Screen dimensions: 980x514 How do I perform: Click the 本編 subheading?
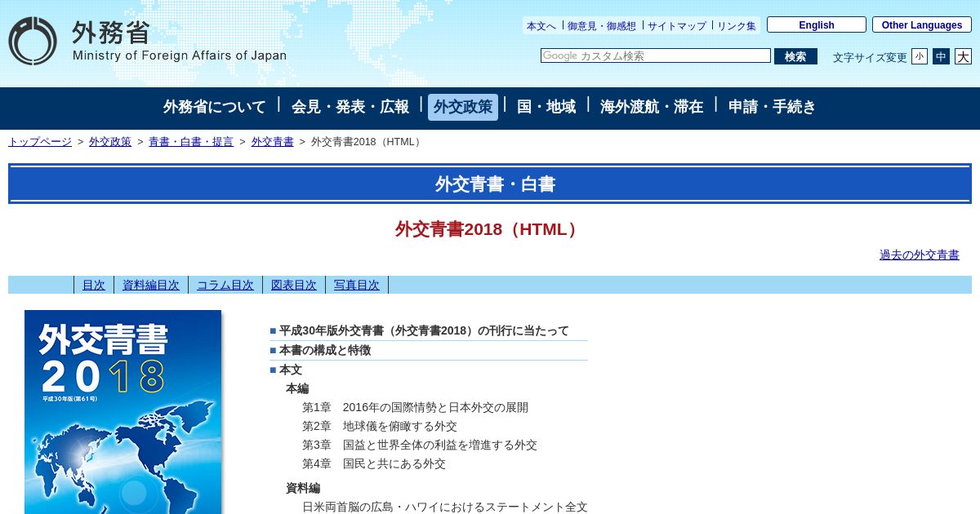pos(297,388)
